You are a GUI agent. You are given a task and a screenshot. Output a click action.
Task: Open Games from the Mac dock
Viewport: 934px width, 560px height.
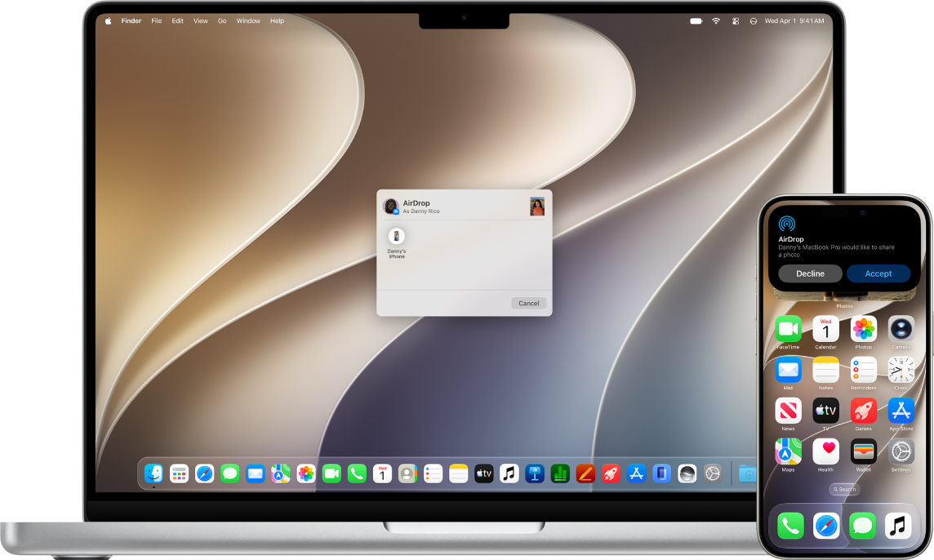point(612,473)
